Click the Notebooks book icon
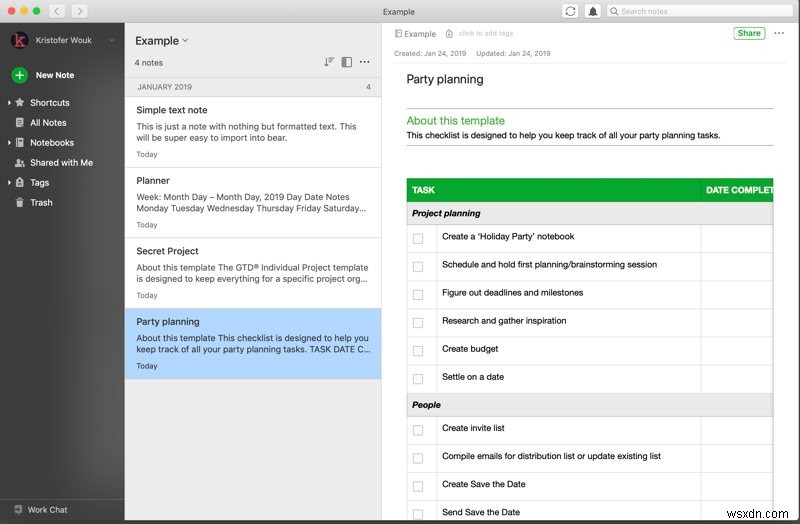The image size is (800, 524). click(20, 142)
